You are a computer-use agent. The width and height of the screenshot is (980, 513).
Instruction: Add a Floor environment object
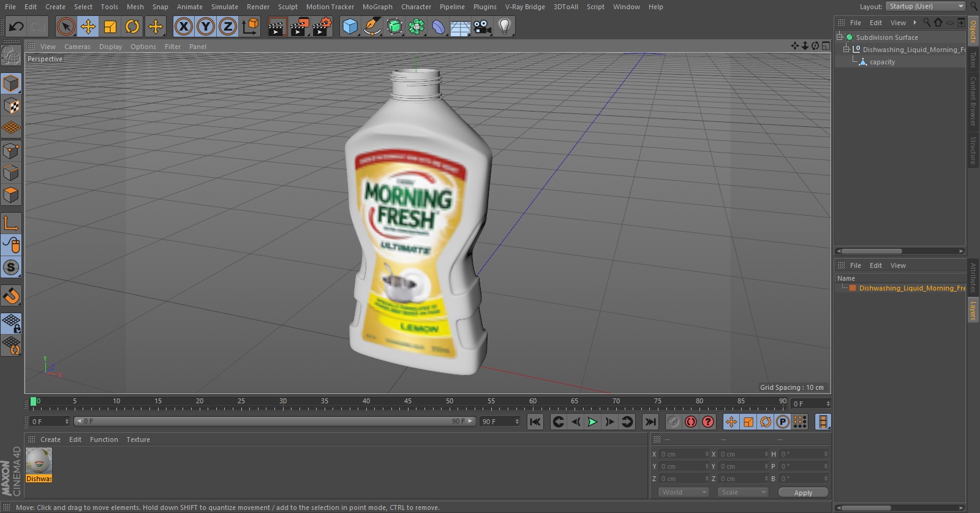point(461,26)
